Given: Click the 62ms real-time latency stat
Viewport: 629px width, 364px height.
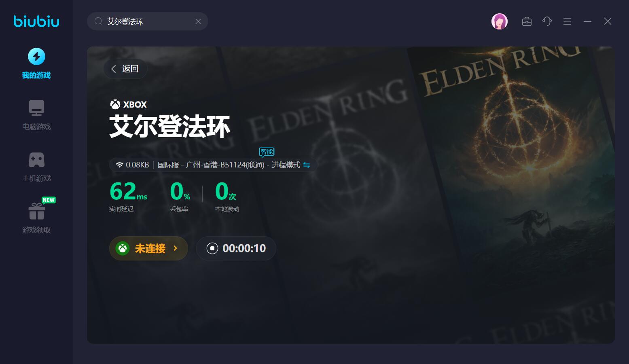Looking at the screenshot, I should click(128, 196).
